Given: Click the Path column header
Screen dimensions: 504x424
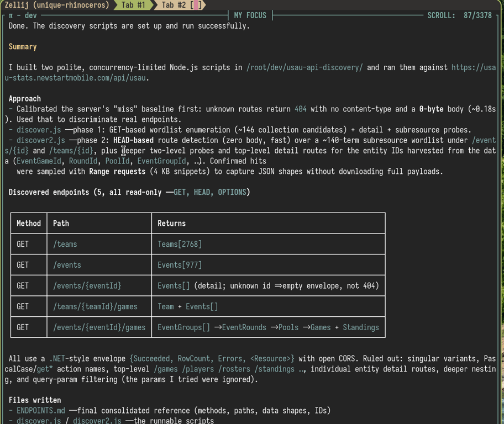Looking at the screenshot, I should pos(61,223).
